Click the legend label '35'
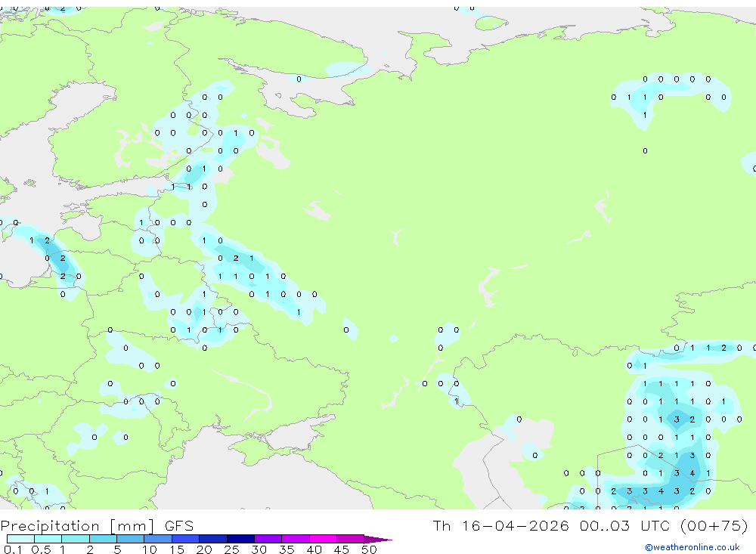The image size is (756, 554). pos(287,549)
